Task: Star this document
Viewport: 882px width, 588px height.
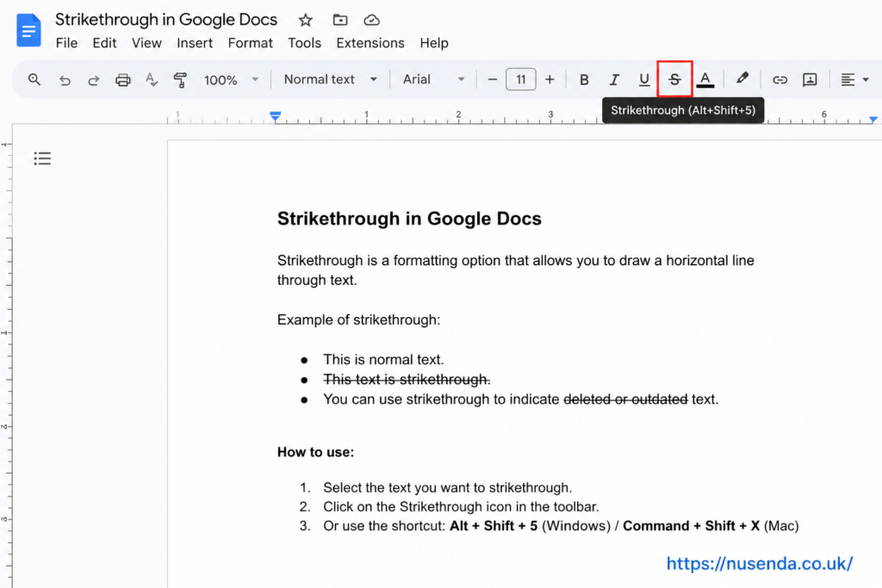Action: (306, 21)
